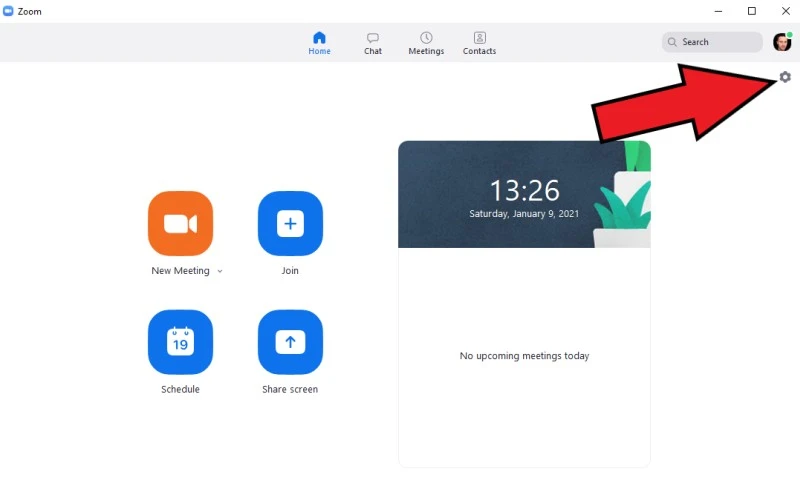Viewport: 800px width, 480px height.
Task: Minimize the Zoom window
Action: pyautogui.click(x=719, y=11)
